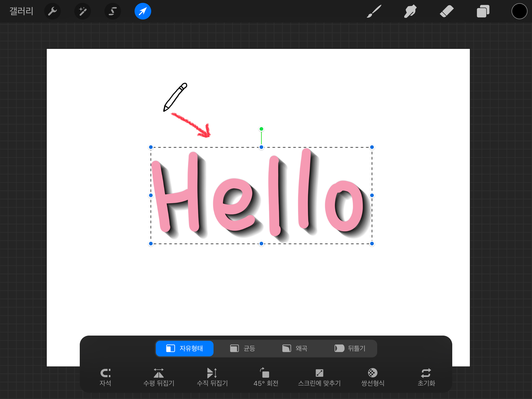Screen dimensions: 532x399
Task: Select the Selection S-shaped tool
Action: click(113, 11)
